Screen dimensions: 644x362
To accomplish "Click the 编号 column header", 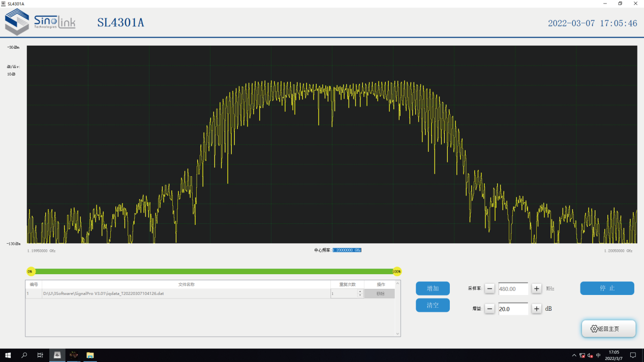I will coord(34,284).
